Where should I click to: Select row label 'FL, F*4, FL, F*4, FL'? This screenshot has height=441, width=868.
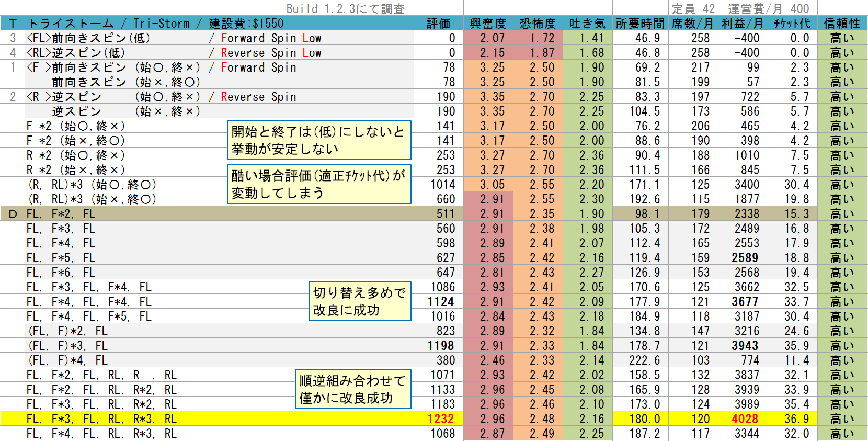click(x=89, y=302)
